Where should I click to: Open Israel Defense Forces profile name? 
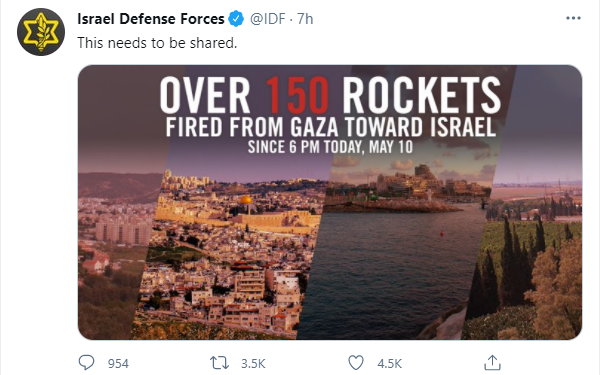151,19
